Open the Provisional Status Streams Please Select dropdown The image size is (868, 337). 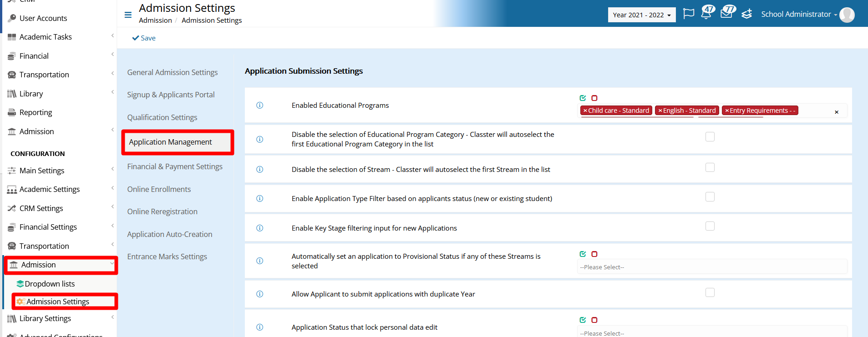click(x=712, y=267)
